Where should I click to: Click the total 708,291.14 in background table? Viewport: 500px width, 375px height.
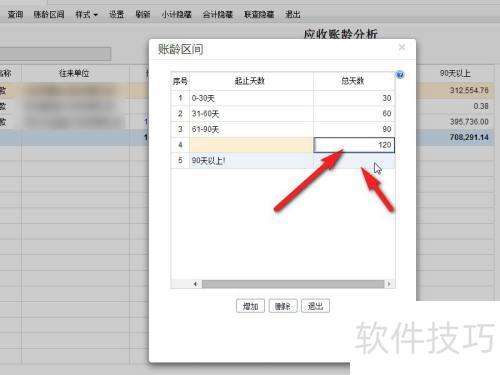[469, 137]
